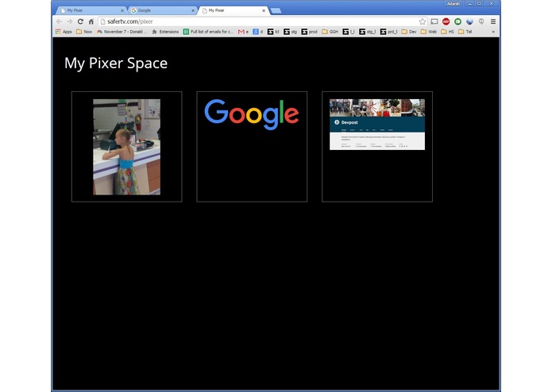Open the Web bookmarks folder

coord(429,32)
